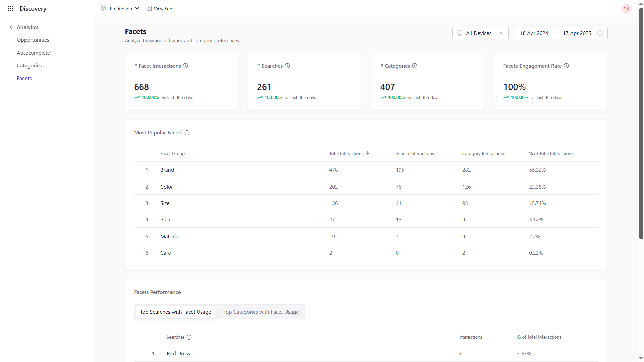This screenshot has height=362, width=644.
Task: Click the Facets Performance heading
Action: (157, 292)
